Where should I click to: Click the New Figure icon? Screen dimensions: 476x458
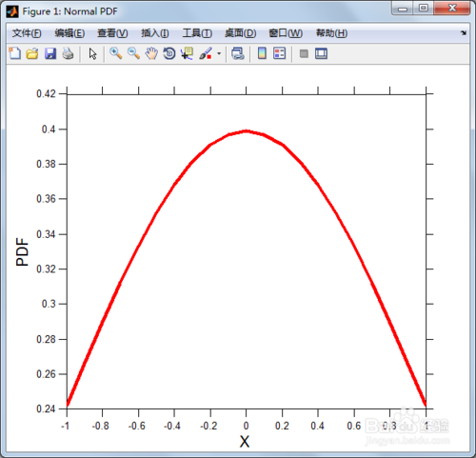[14, 53]
